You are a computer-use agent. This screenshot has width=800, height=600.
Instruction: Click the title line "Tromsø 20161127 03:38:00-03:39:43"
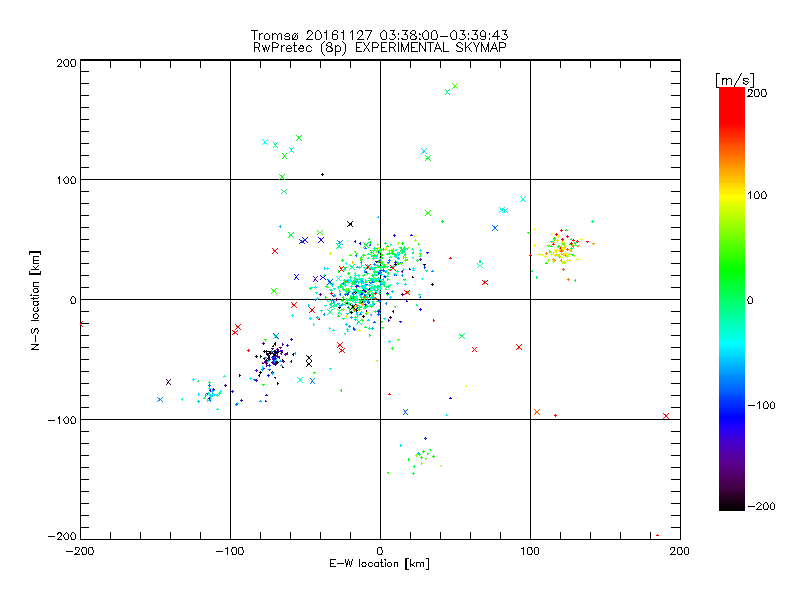tap(379, 35)
